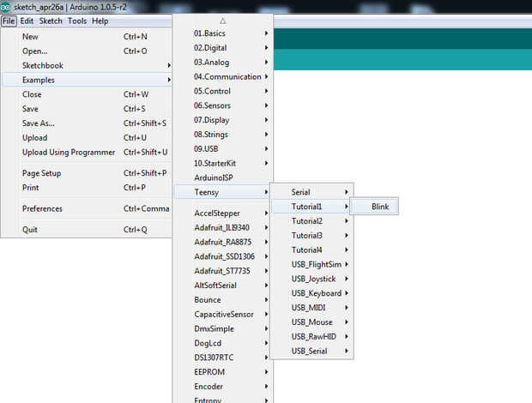The height and width of the screenshot is (403, 532).
Task: Open the Adafruit_ILI9340 submenu
Action: (223, 228)
